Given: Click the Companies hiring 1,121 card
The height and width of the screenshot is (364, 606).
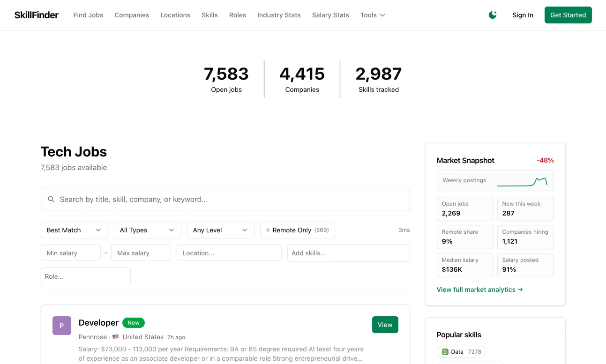Looking at the screenshot, I should point(525,237).
